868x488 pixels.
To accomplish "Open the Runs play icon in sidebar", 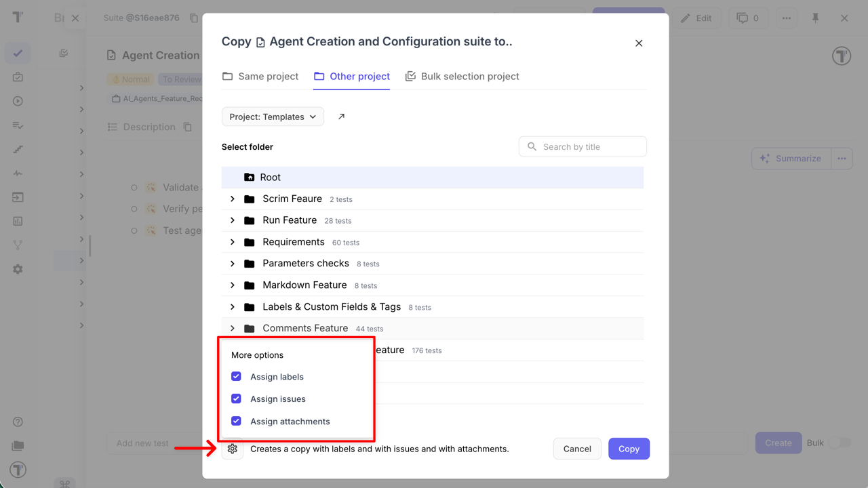I will click(x=18, y=101).
